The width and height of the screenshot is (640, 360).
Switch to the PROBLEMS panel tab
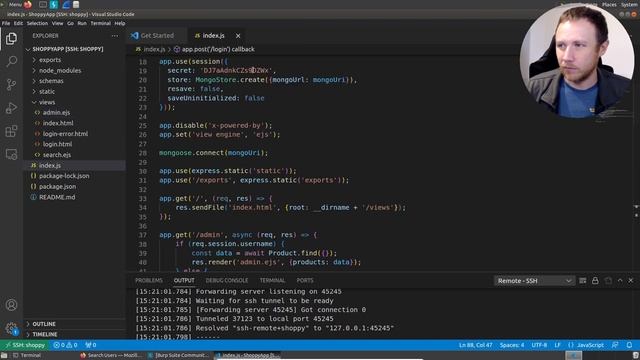click(x=149, y=281)
